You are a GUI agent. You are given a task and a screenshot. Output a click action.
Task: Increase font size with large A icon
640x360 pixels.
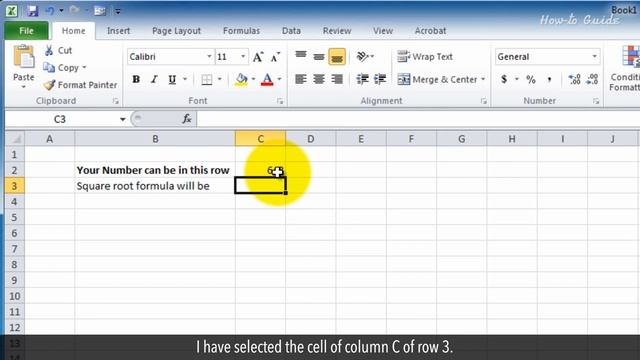[x=258, y=57]
